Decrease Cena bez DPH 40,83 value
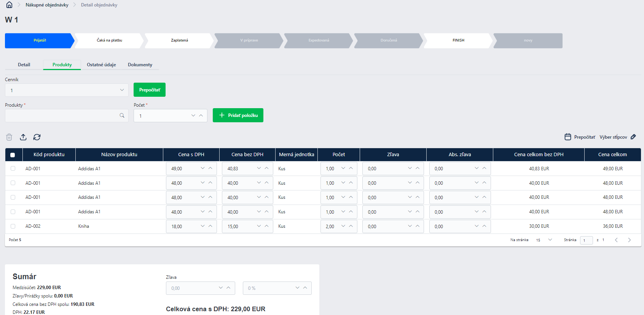The height and width of the screenshot is (315, 644). click(259, 168)
